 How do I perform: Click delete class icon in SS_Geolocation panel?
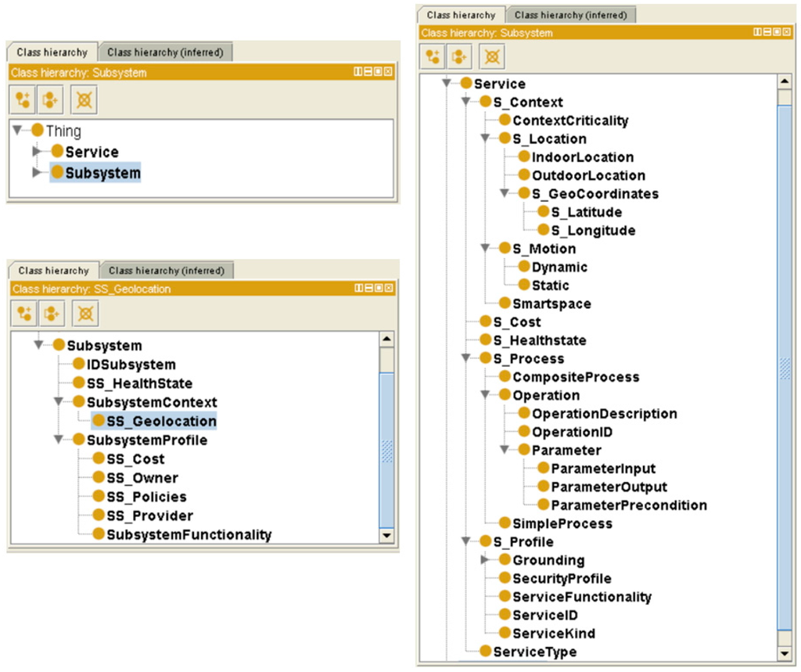(85, 314)
